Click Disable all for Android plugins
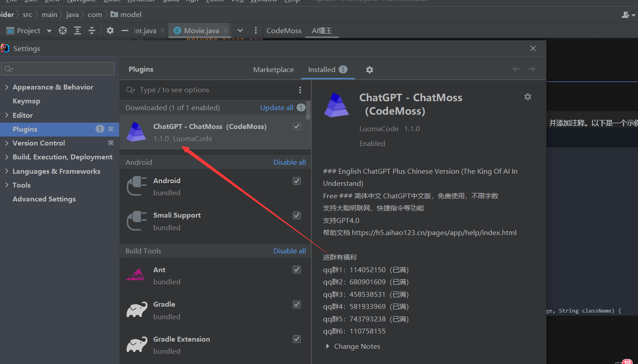 click(289, 162)
